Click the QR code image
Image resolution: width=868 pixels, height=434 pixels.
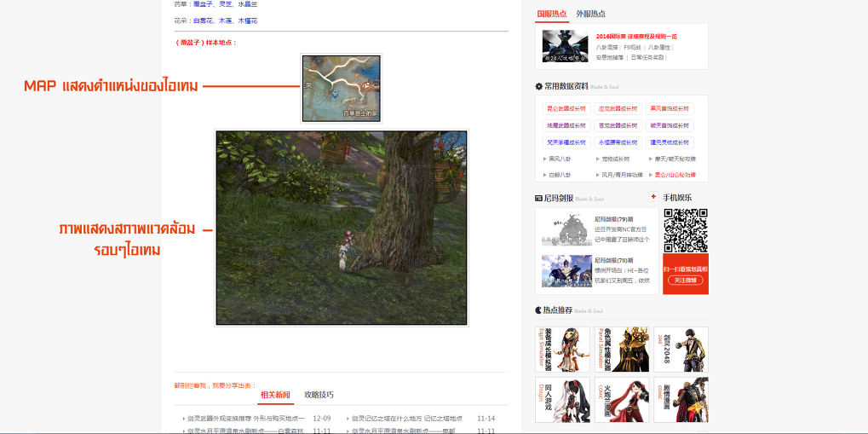686,230
